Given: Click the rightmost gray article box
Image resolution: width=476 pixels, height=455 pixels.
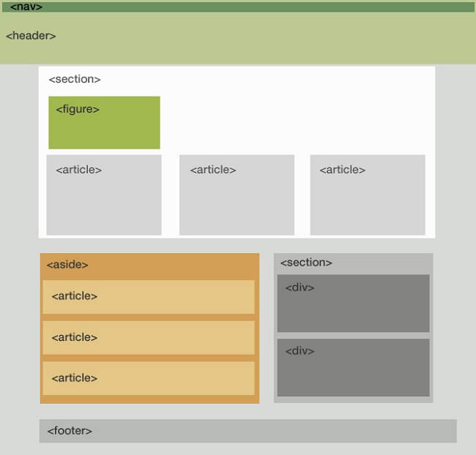Looking at the screenshot, I should [x=368, y=195].
